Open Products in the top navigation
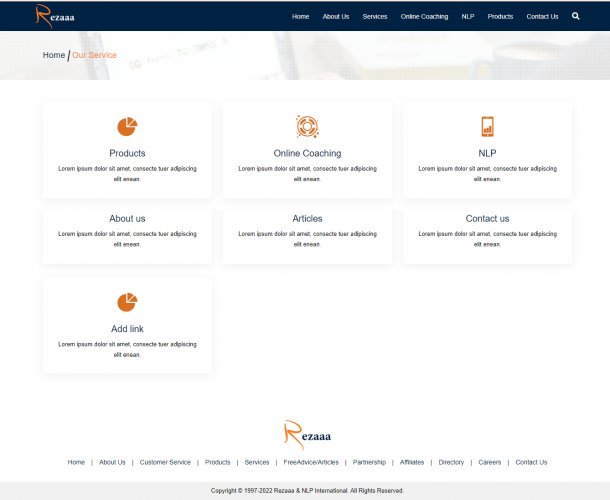 (500, 16)
